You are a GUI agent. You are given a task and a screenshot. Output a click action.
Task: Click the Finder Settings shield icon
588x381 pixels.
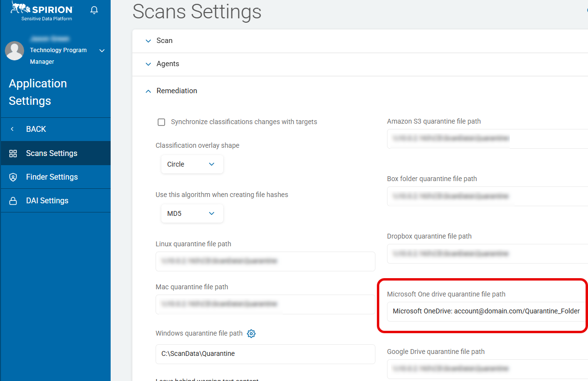[13, 177]
